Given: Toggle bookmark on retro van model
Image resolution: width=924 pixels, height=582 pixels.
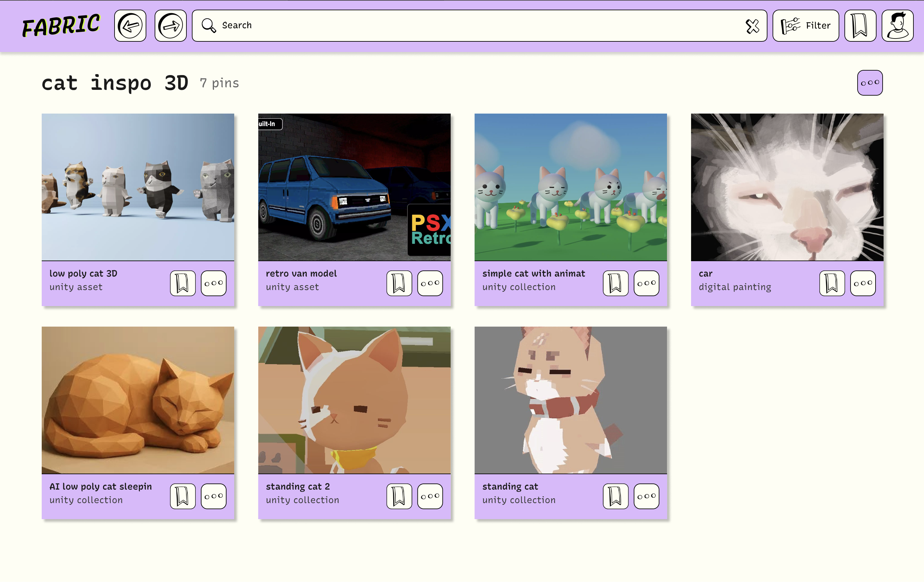Looking at the screenshot, I should (x=399, y=283).
